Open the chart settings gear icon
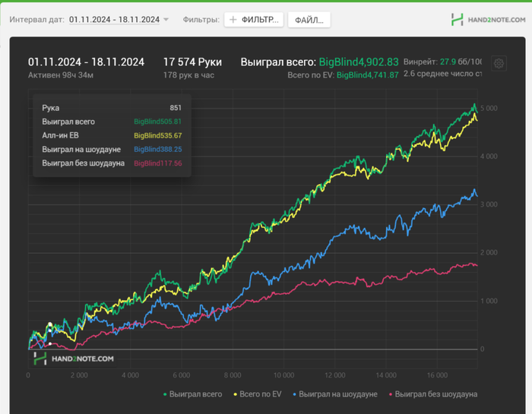This screenshot has width=532, height=414. coord(499,63)
